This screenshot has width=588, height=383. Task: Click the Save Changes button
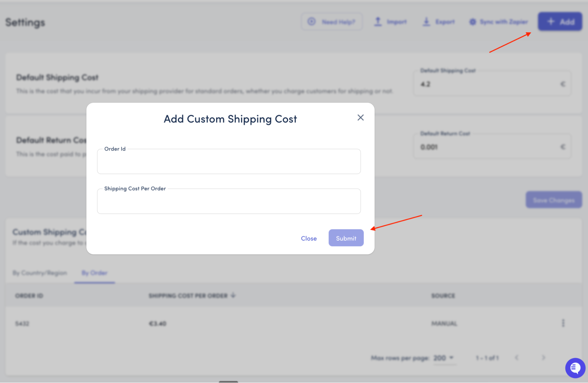554,200
